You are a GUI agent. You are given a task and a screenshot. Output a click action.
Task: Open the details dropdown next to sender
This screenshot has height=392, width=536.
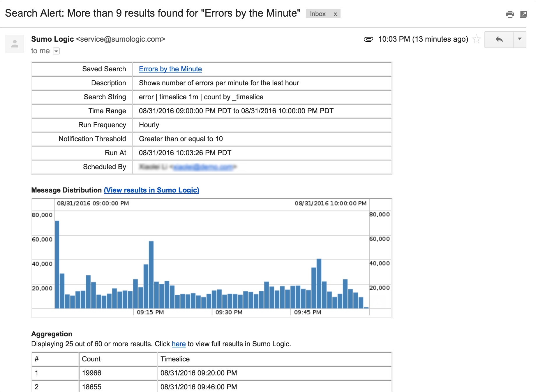[x=56, y=51]
